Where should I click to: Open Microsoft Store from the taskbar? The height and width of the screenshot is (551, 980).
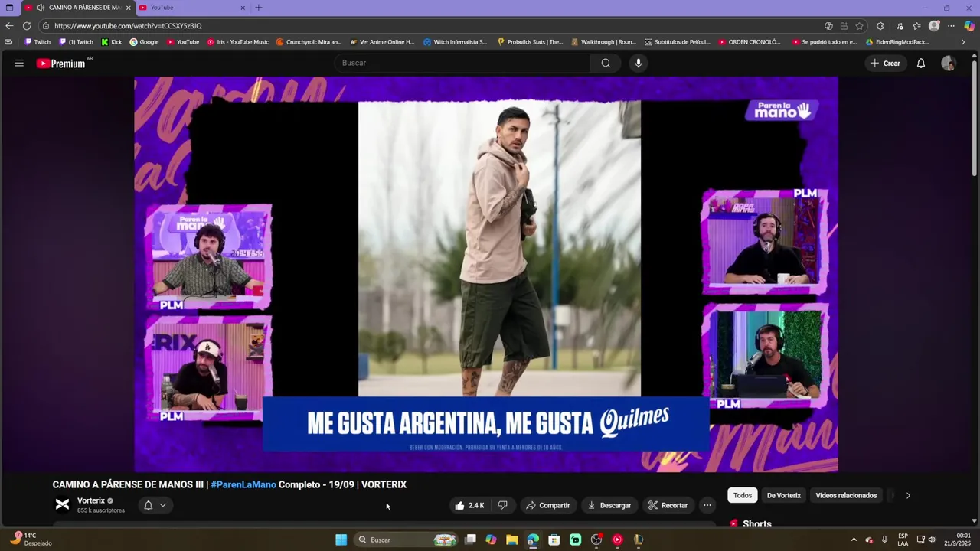point(554,540)
